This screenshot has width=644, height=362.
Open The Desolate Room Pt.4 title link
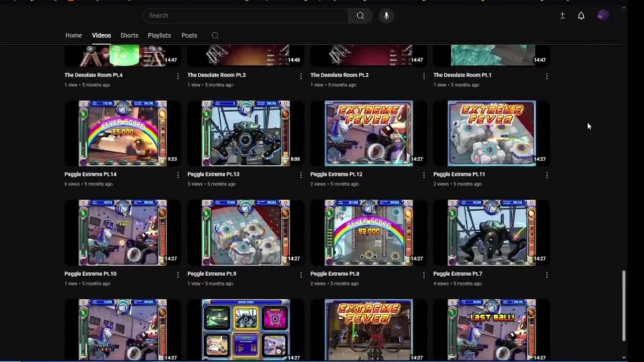[94, 75]
